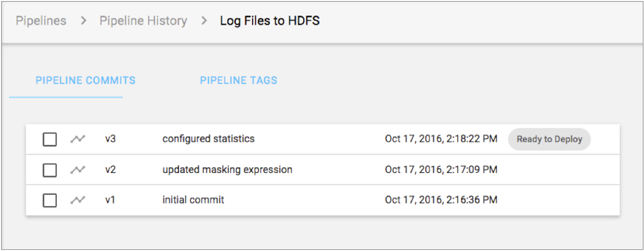Select the 'updated masking expression' commit row

pos(227,170)
